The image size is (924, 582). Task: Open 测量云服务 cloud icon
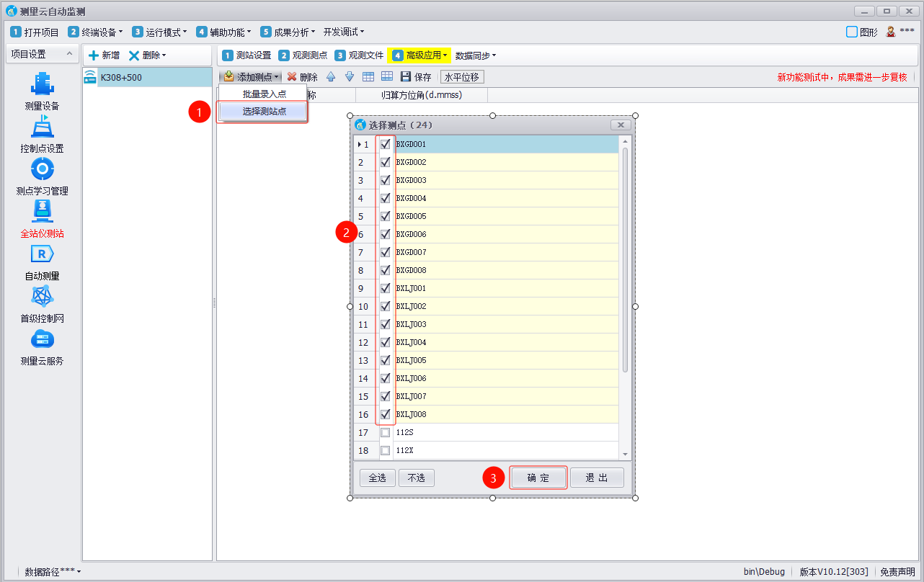[42, 339]
